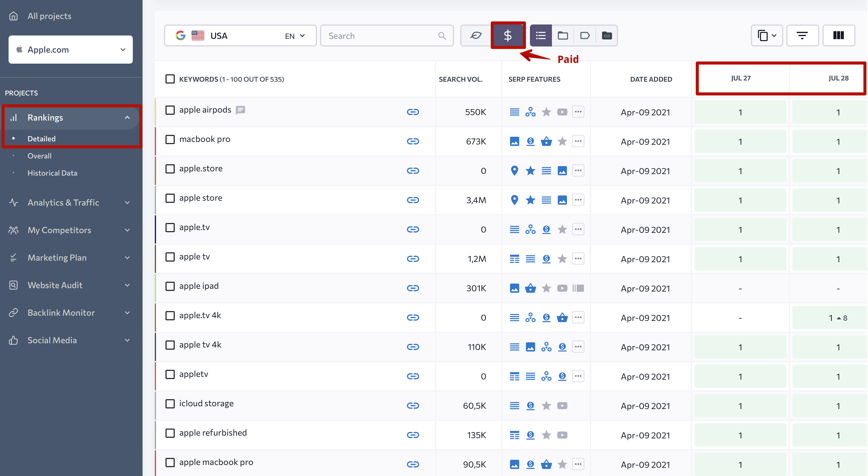Click the star SERP icon for apple.tv
This screenshot has height=476, width=868.
[562, 229]
